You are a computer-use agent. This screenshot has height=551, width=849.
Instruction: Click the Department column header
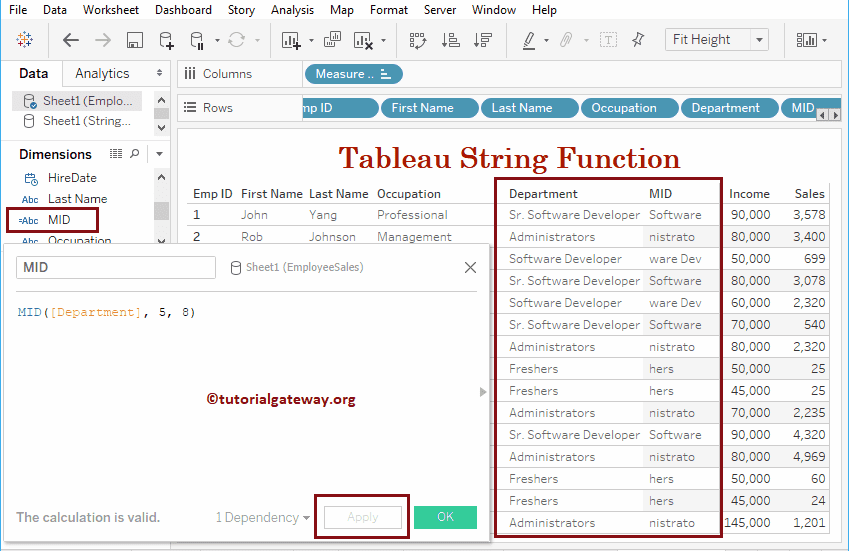543,194
